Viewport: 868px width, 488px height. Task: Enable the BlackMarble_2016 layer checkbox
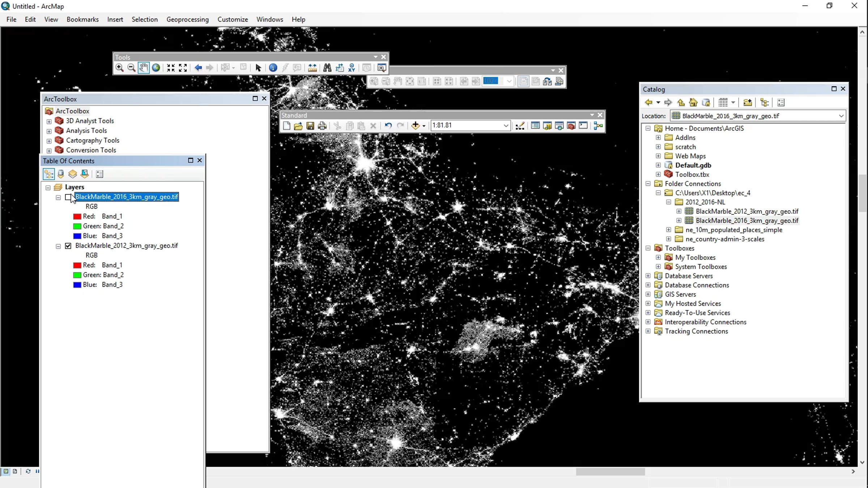(68, 197)
